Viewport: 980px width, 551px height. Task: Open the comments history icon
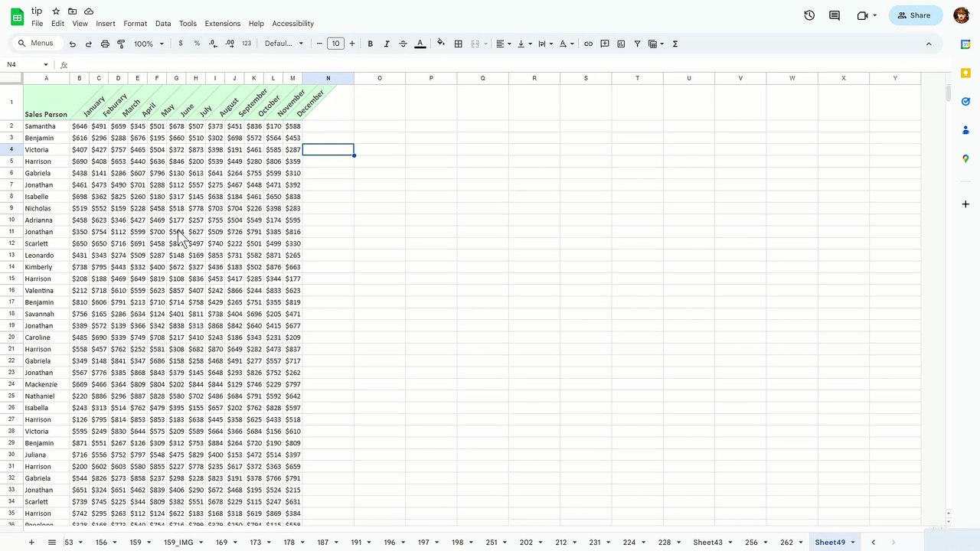[x=835, y=15]
